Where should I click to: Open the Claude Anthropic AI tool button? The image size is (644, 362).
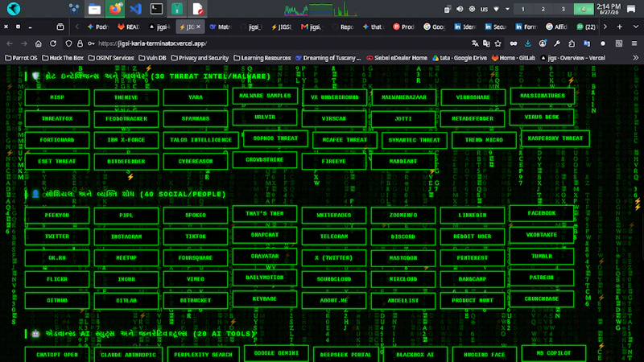point(129,355)
